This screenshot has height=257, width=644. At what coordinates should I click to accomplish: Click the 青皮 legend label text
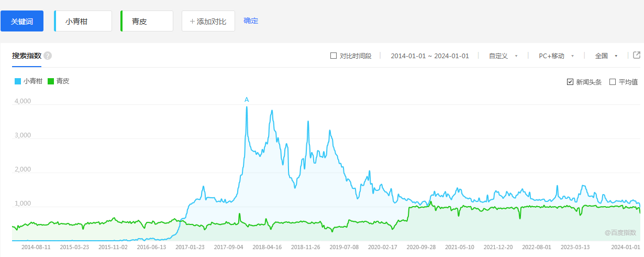(x=63, y=81)
